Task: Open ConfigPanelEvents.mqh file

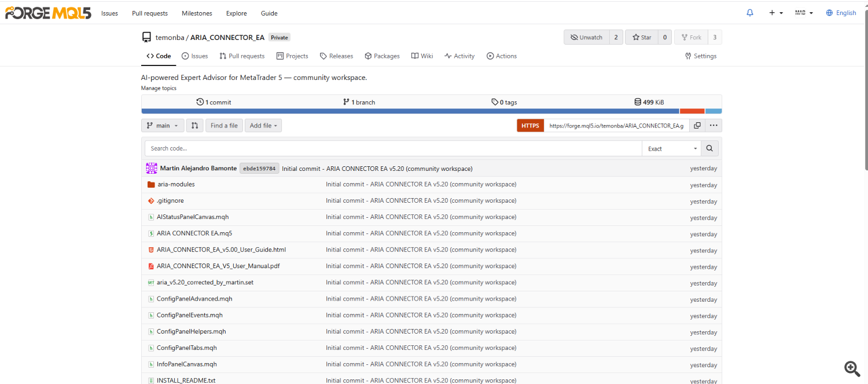Action: coord(190,315)
